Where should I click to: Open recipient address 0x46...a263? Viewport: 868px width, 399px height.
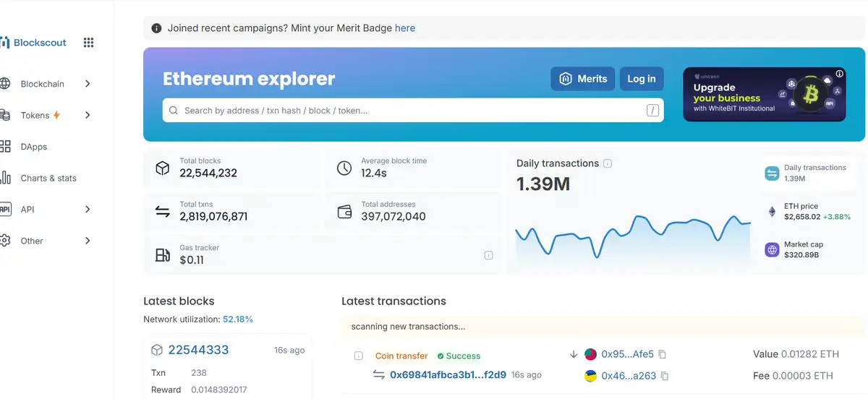(x=629, y=376)
